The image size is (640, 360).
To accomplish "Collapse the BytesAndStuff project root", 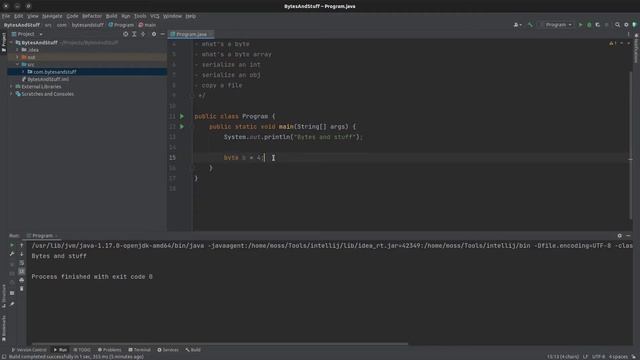I will pos(11,42).
